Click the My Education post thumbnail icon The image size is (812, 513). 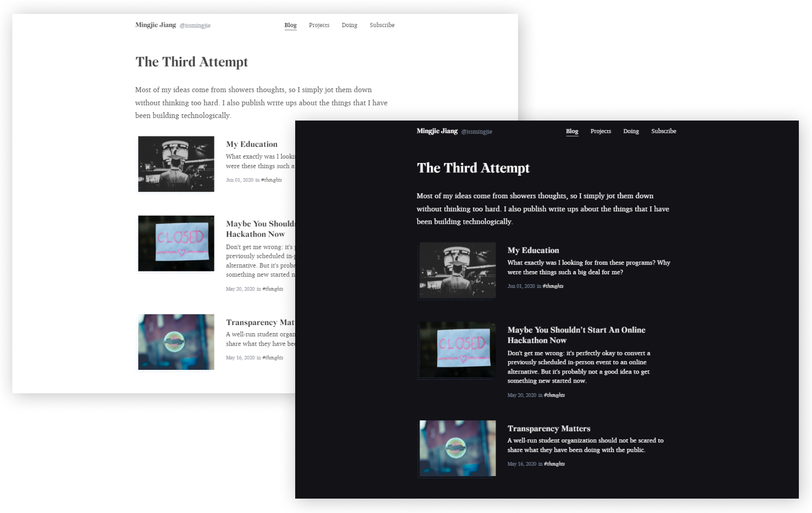[x=176, y=163]
